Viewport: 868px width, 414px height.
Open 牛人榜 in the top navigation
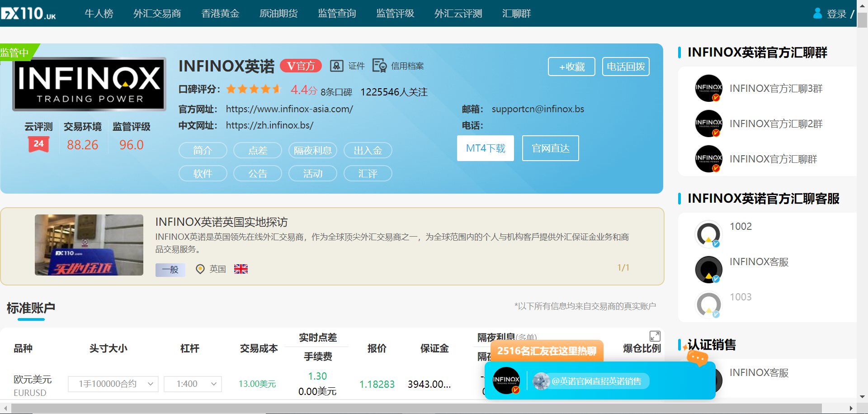99,14
